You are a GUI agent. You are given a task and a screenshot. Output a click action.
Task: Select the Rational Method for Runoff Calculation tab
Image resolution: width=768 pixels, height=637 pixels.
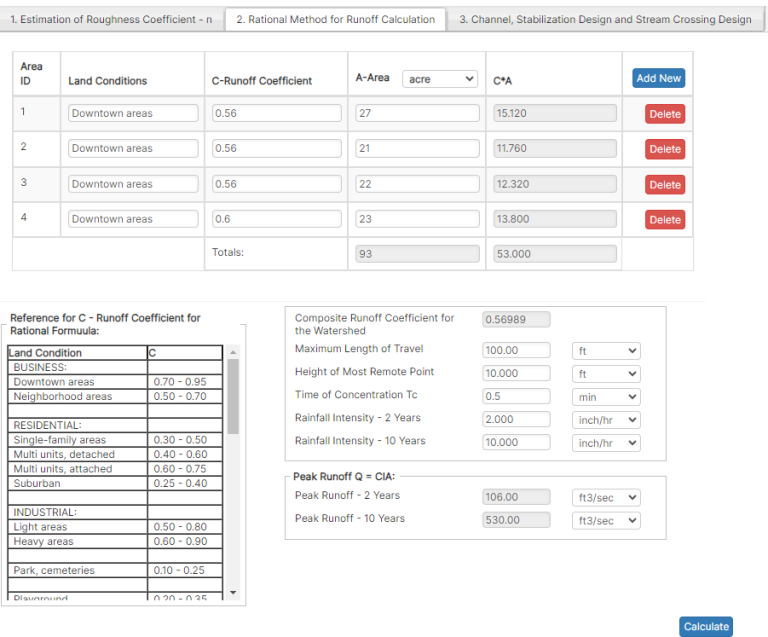coord(336,19)
